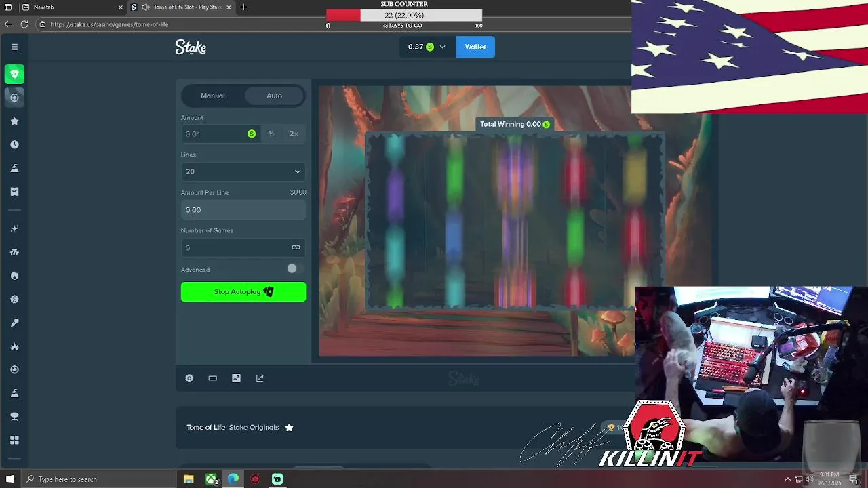868x488 pixels.
Task: Open live stats chart icon
Action: [x=236, y=378]
